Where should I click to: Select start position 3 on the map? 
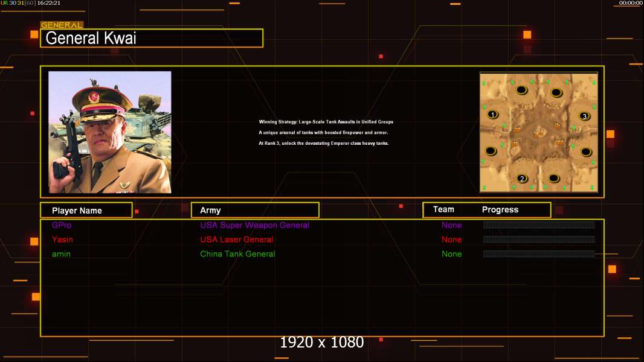pos(584,116)
